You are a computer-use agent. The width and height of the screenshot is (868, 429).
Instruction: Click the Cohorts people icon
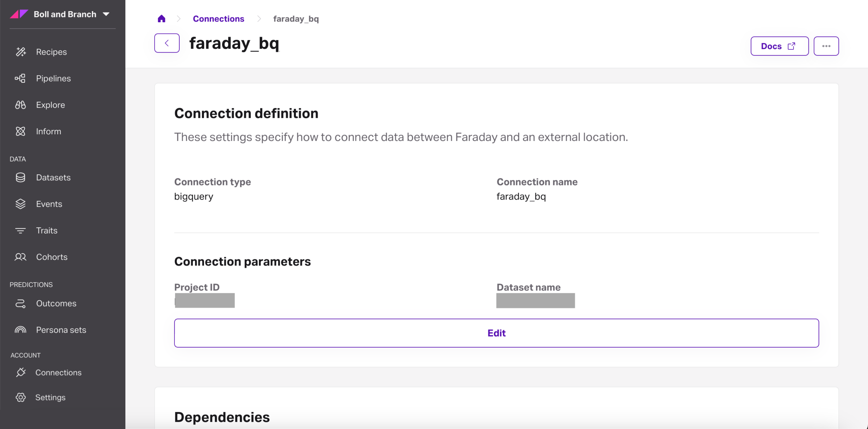21,257
